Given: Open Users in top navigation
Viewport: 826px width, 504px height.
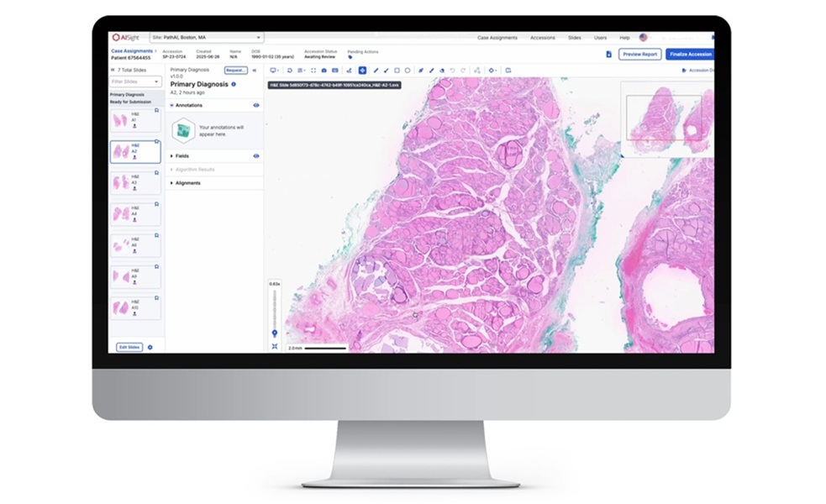Looking at the screenshot, I should [600, 38].
